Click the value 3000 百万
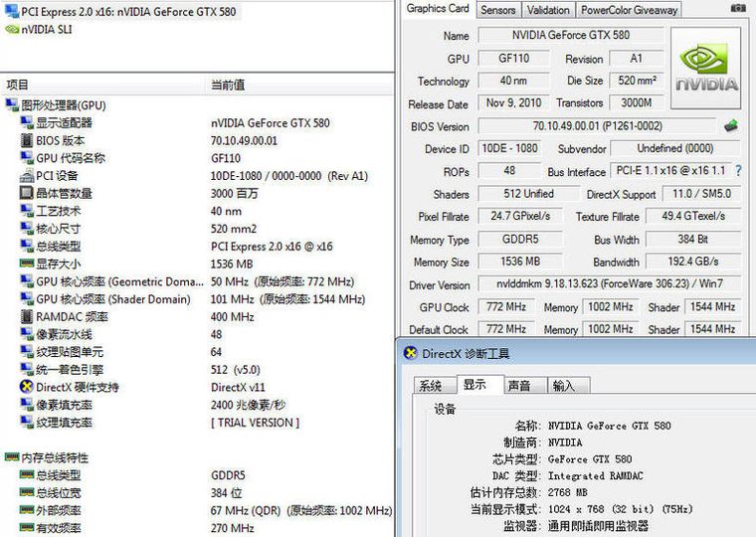Image resolution: width=756 pixels, height=537 pixels. (235, 193)
